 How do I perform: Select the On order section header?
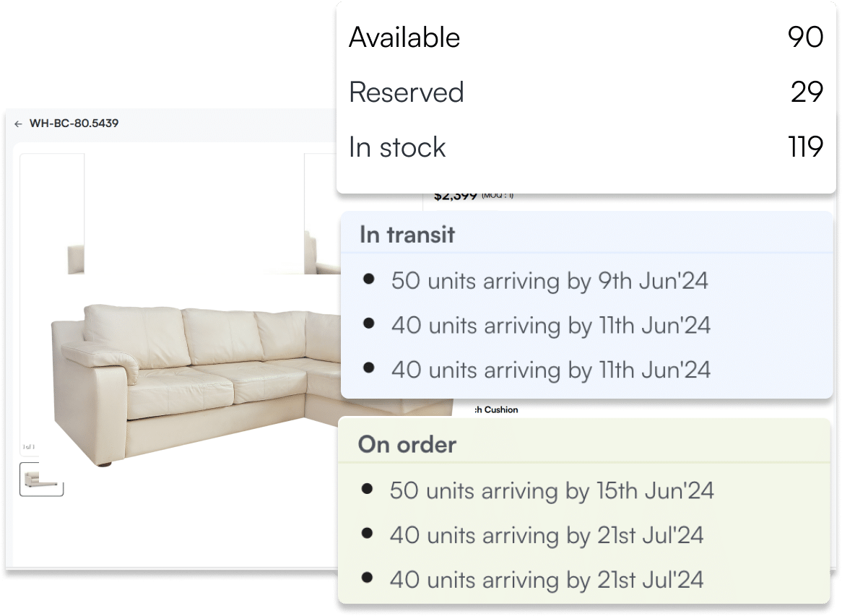pyautogui.click(x=407, y=445)
